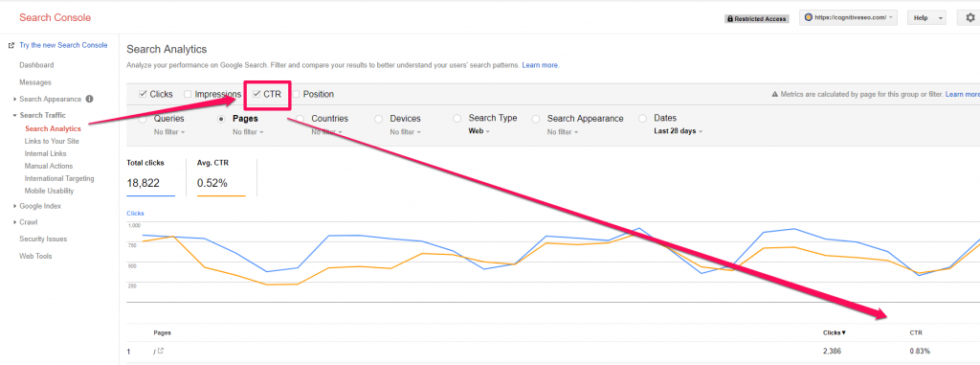
Task: Open Web Tools in sidebar
Action: [35, 256]
